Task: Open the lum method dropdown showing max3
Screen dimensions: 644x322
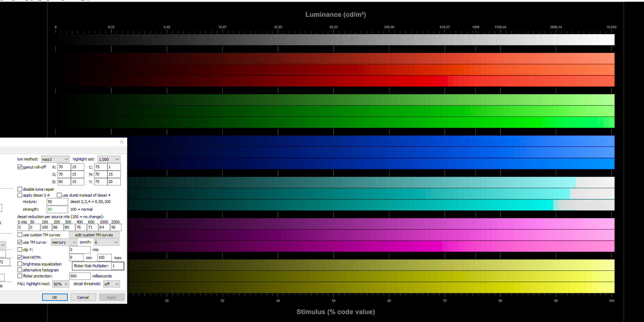Action: click(55, 159)
